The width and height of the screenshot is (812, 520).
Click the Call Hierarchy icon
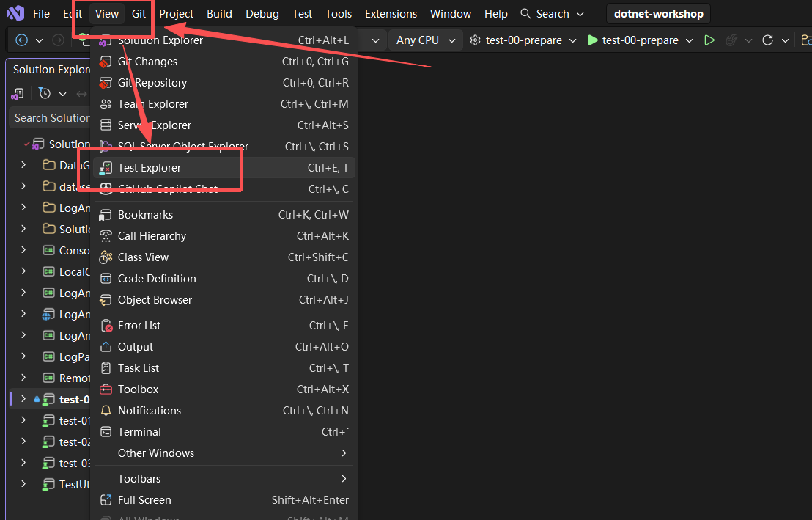click(106, 236)
